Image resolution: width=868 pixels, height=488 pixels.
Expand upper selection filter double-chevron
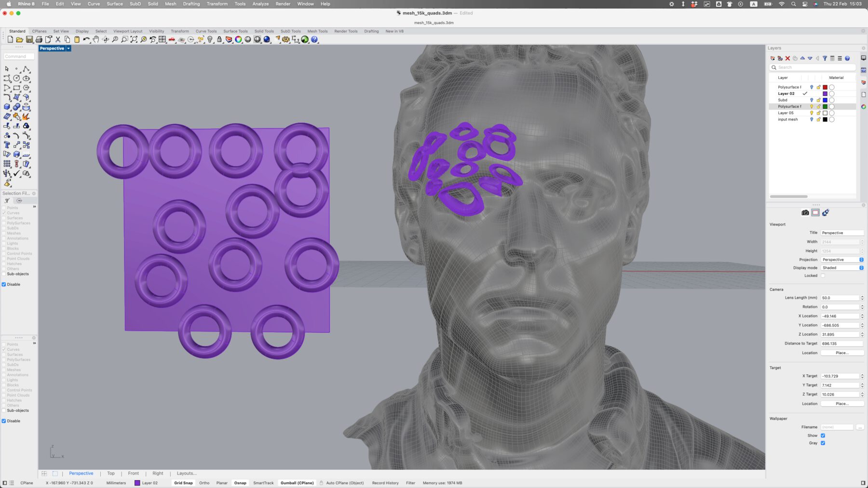(34, 207)
